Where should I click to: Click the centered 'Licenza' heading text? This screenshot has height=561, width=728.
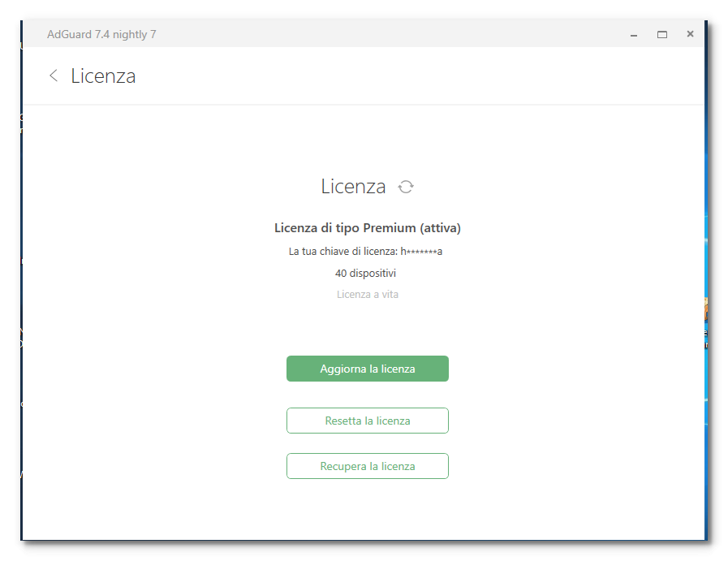[353, 187]
